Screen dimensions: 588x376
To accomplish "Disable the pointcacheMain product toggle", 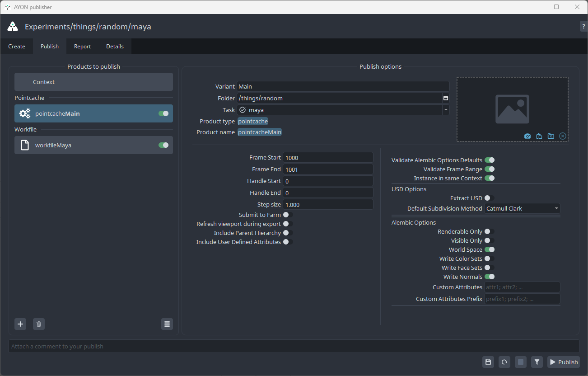I will point(163,113).
